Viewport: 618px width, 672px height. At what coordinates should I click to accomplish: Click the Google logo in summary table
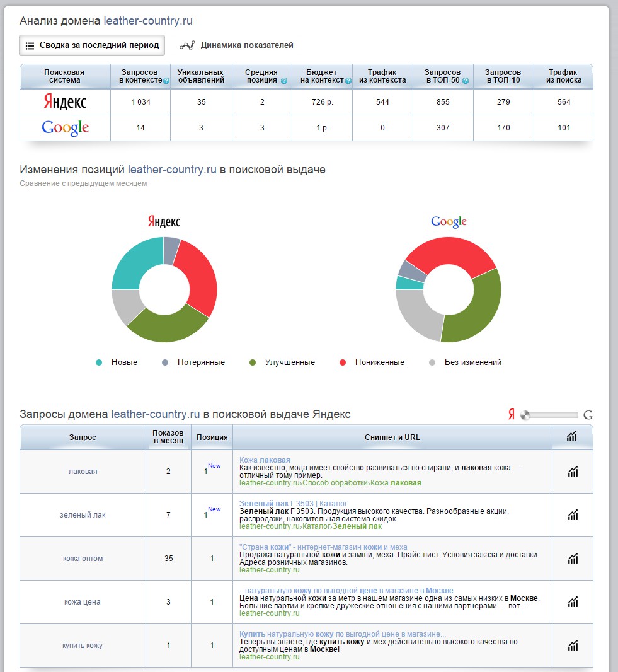click(x=65, y=128)
